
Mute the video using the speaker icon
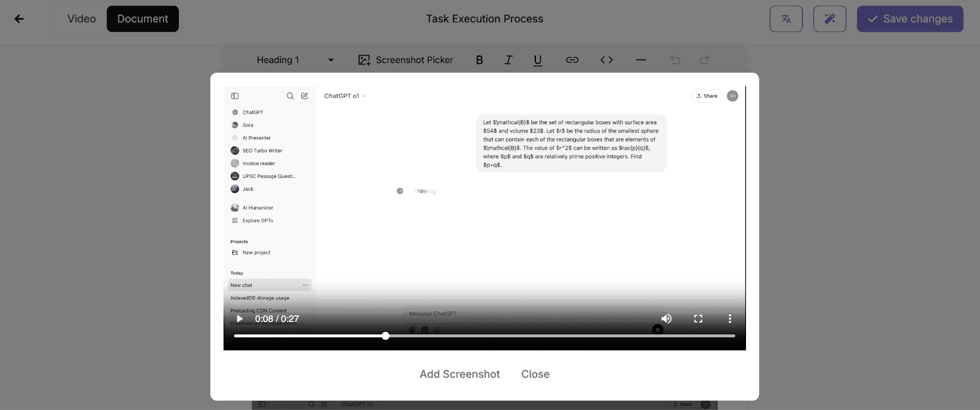pos(666,319)
